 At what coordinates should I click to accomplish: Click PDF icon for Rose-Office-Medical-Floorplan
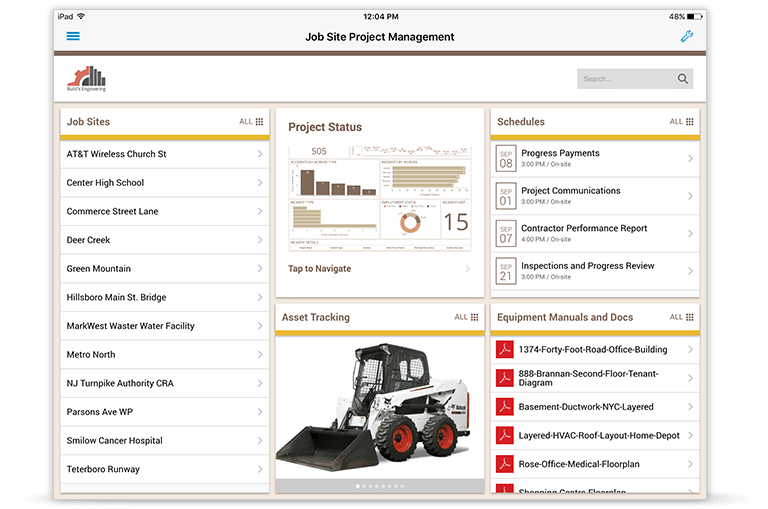pyautogui.click(x=505, y=464)
